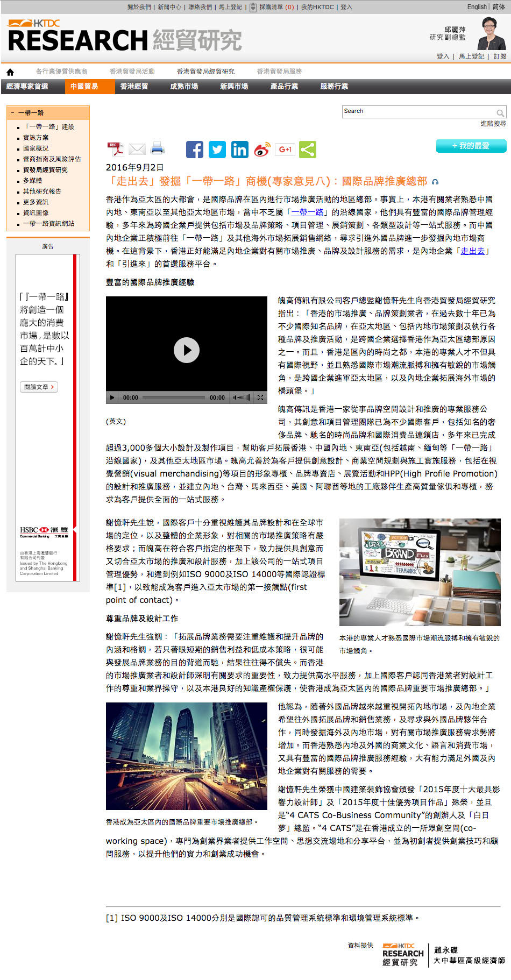Email this article via envelope icon
This screenshot has height=980, width=511.
137,149
